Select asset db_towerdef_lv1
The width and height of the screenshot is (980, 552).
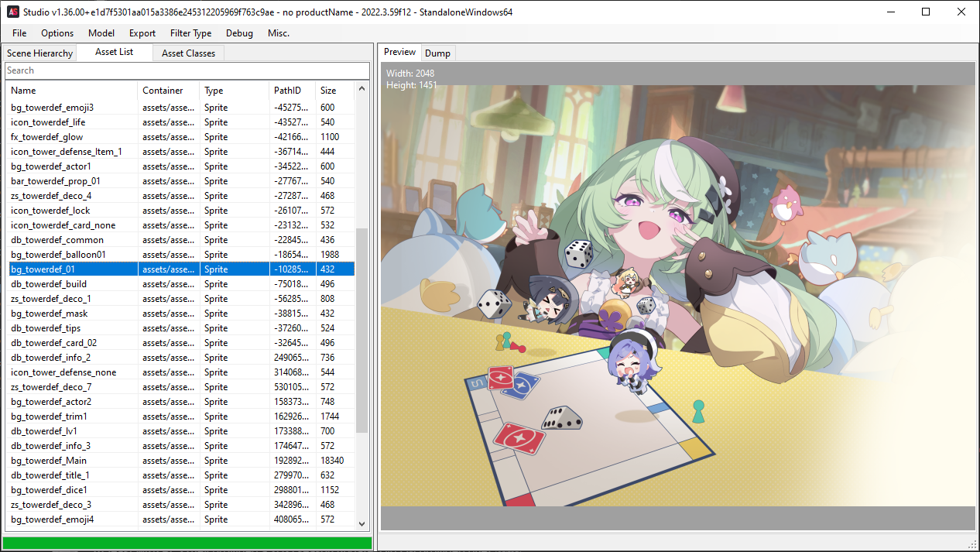pyautogui.click(x=180, y=431)
